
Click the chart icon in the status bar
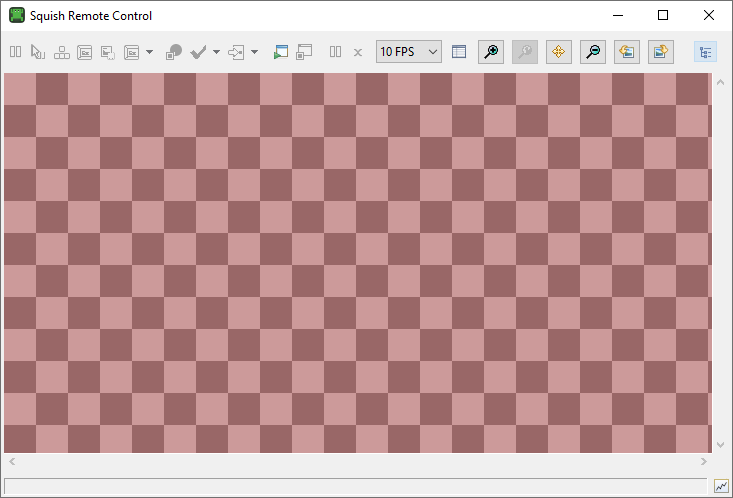[x=721, y=486]
